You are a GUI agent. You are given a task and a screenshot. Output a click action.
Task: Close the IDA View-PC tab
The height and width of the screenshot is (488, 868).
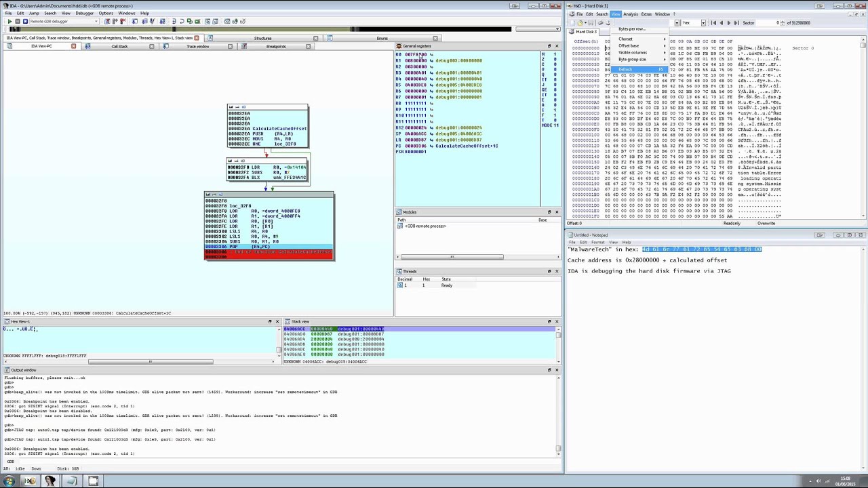(x=73, y=46)
